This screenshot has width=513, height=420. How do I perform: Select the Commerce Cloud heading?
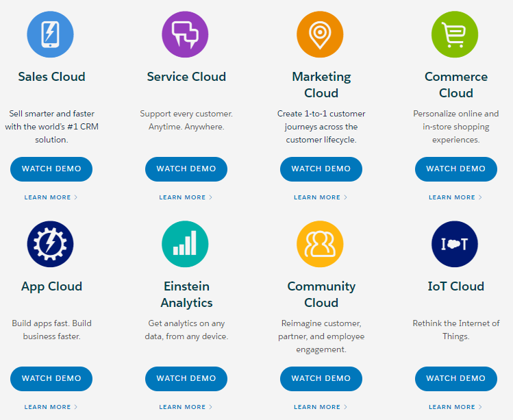[x=456, y=85]
